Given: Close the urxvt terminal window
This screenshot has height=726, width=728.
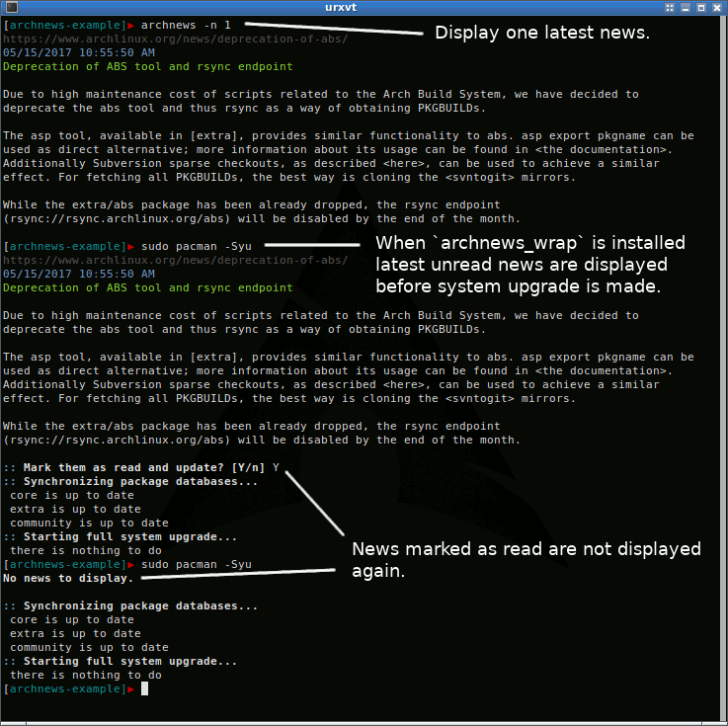Looking at the screenshot, I should [717, 8].
